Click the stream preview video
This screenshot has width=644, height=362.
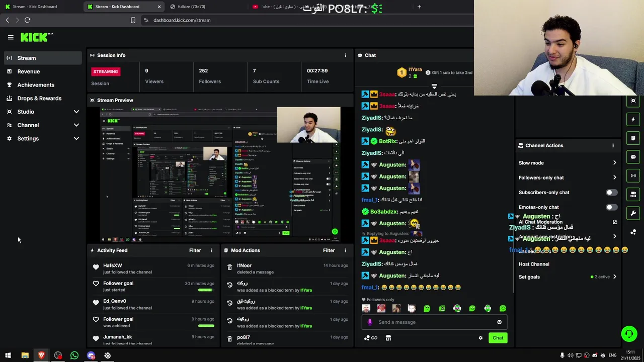coord(220,175)
